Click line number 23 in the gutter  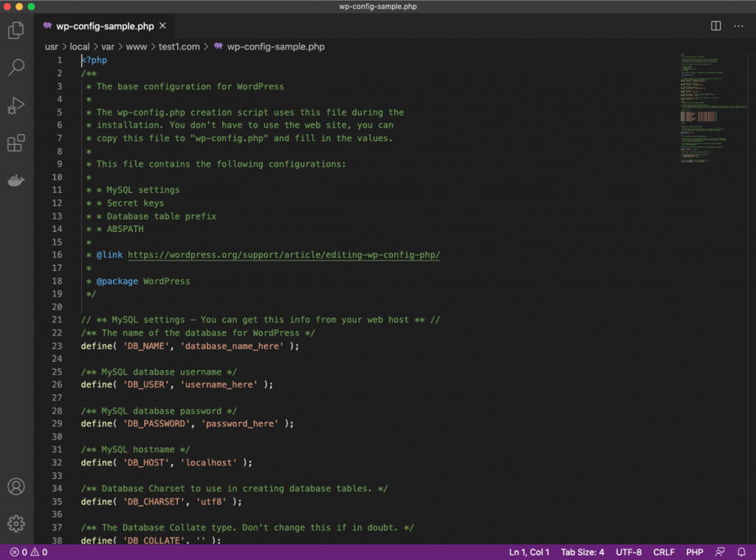click(57, 346)
